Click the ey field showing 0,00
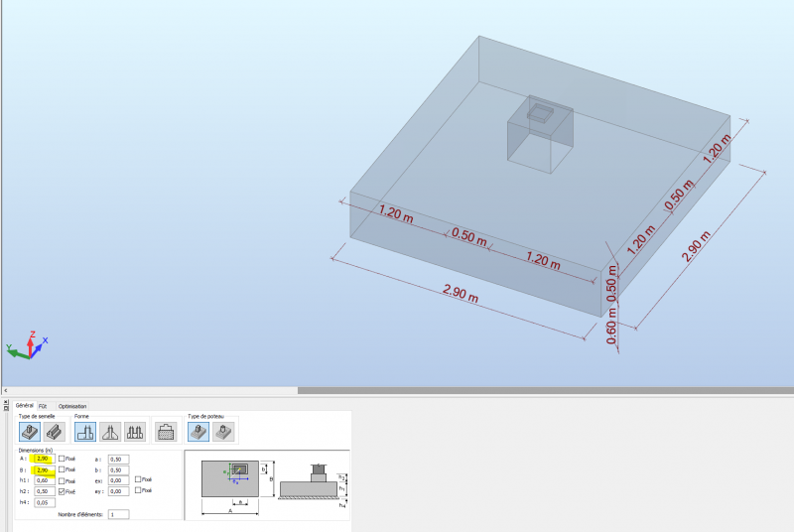 click(118, 491)
